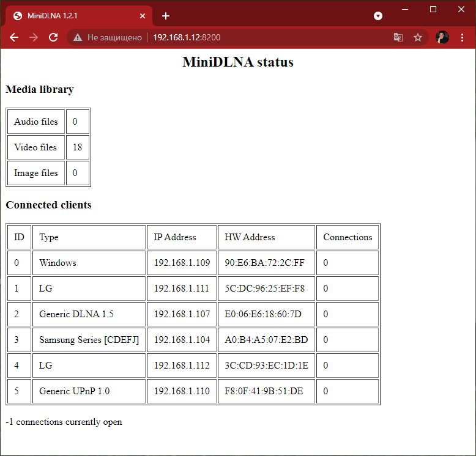476x456 pixels.
Task: Click the 'MiniDLNA status' heading
Action: tap(238, 62)
